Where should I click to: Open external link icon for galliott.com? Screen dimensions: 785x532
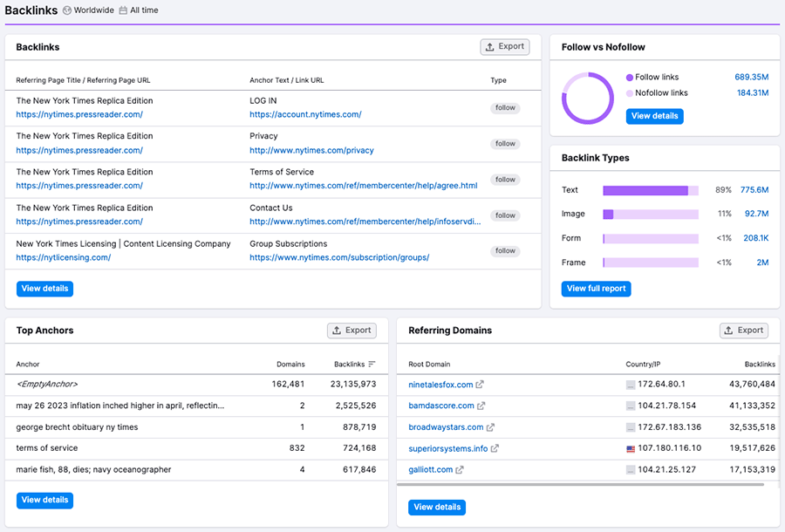(x=460, y=470)
